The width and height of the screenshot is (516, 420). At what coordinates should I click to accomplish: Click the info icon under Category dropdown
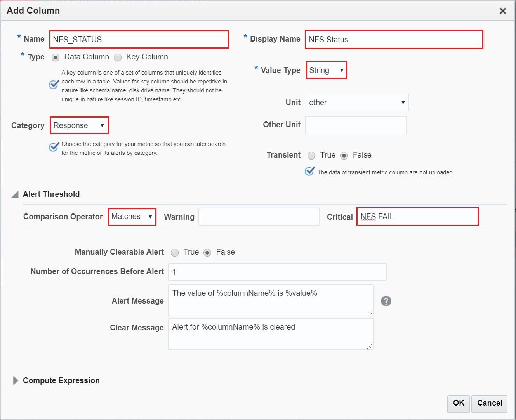pyautogui.click(x=54, y=147)
